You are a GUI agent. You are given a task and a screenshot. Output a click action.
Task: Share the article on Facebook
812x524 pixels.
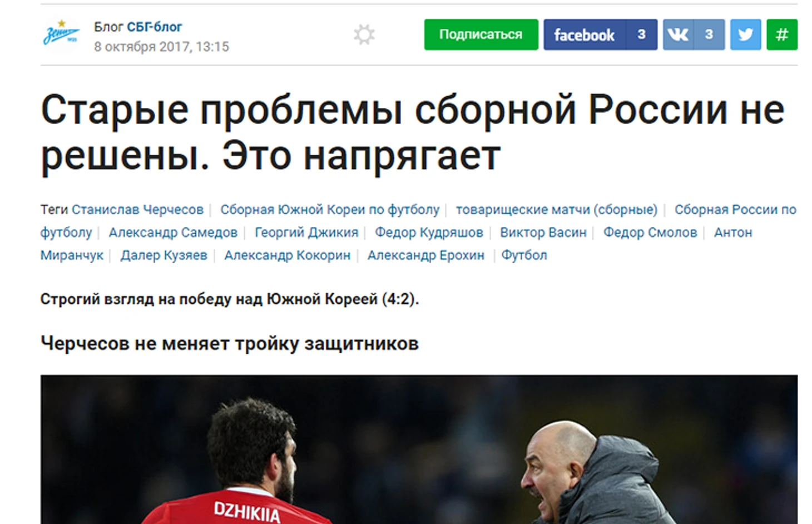(x=585, y=34)
